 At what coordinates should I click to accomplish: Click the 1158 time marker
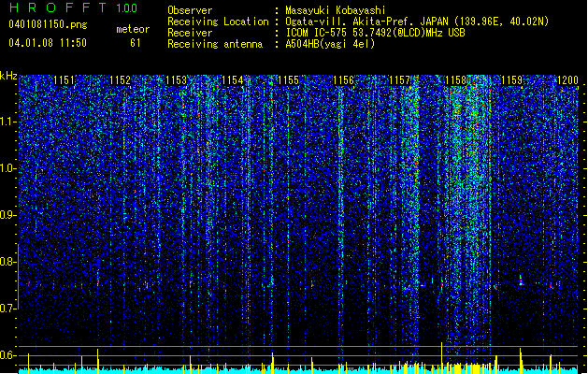pyautogui.click(x=455, y=80)
